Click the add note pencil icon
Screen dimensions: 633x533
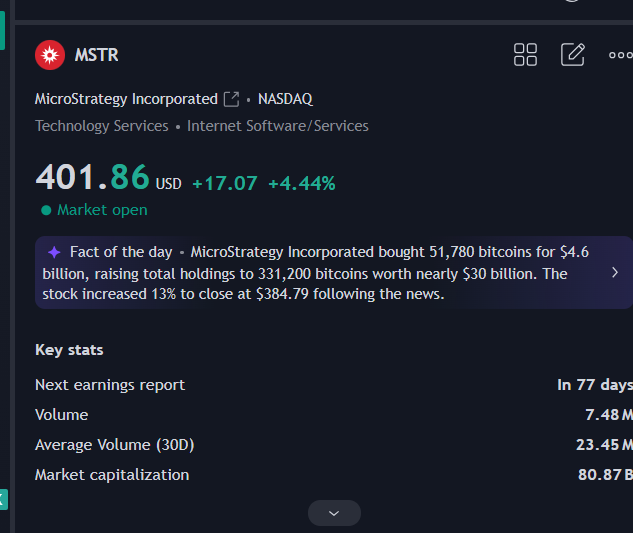pyautogui.click(x=573, y=54)
